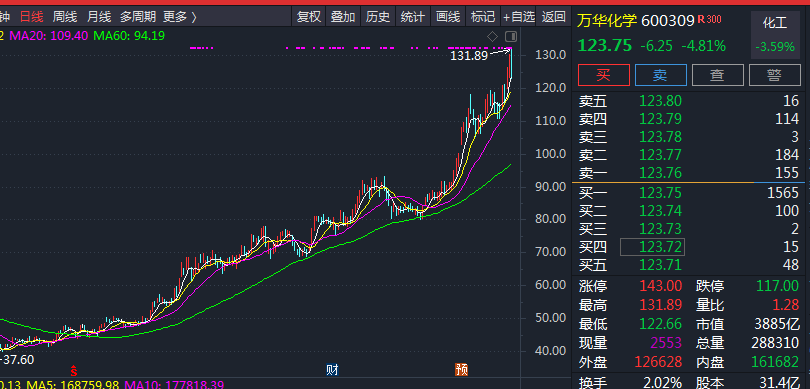Viewport: 810px width, 389px height.
Task: Click the R300 margin badge
Action: pyautogui.click(x=709, y=19)
